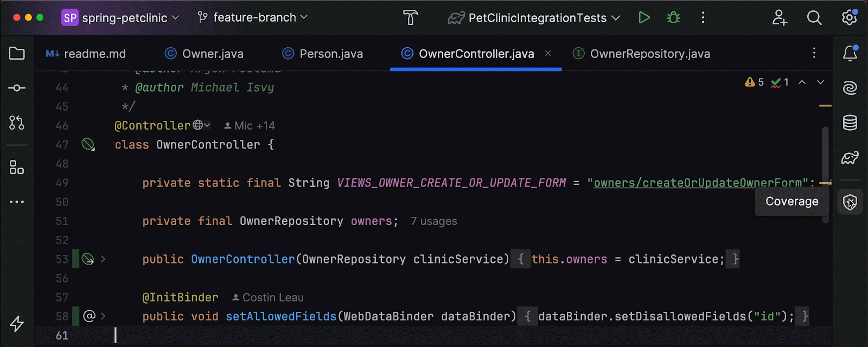Screen dimensions: 868x347
Task: Click the 7 usages inlay hint
Action: (433, 221)
